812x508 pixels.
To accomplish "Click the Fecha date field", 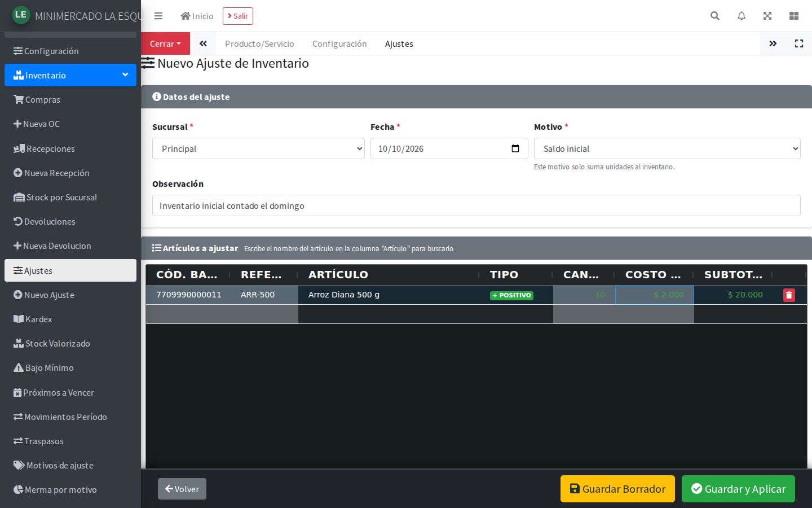I will point(449,148).
